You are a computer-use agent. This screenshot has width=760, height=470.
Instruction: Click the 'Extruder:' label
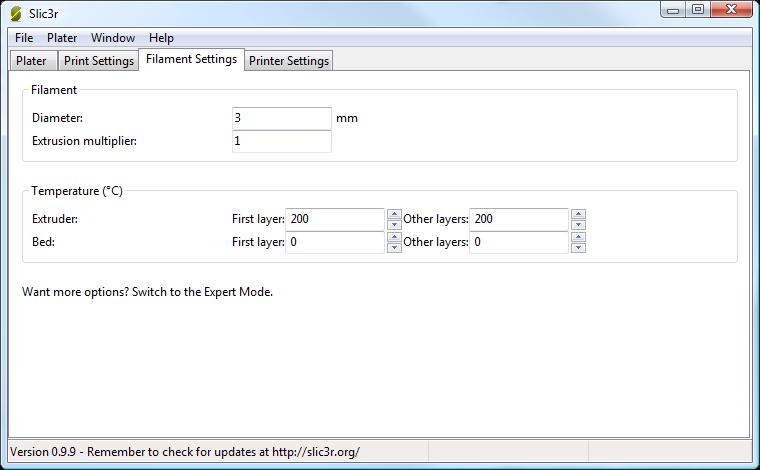pos(55,219)
